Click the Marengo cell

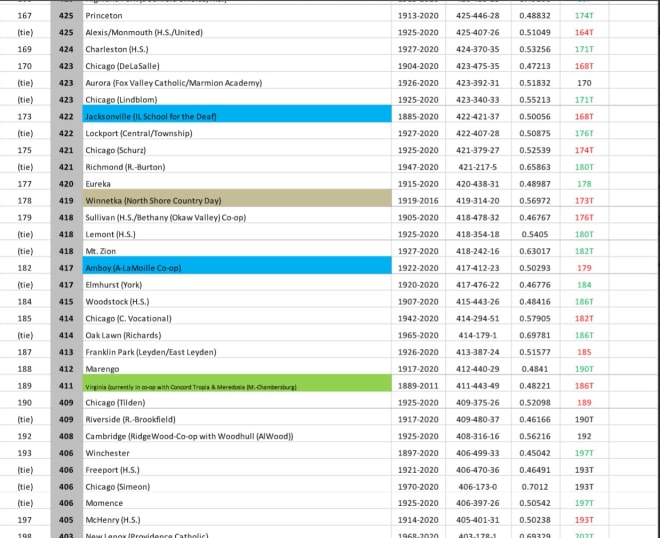(x=237, y=369)
